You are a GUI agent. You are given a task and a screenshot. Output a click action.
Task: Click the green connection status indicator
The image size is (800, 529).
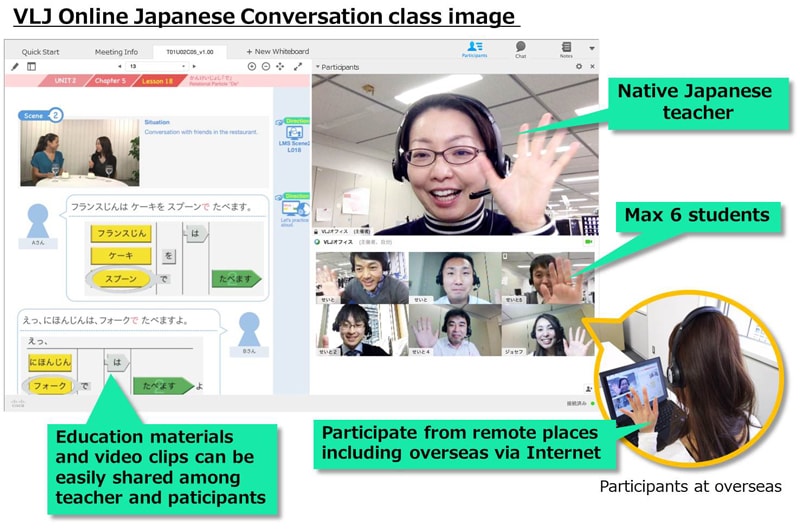(592, 403)
